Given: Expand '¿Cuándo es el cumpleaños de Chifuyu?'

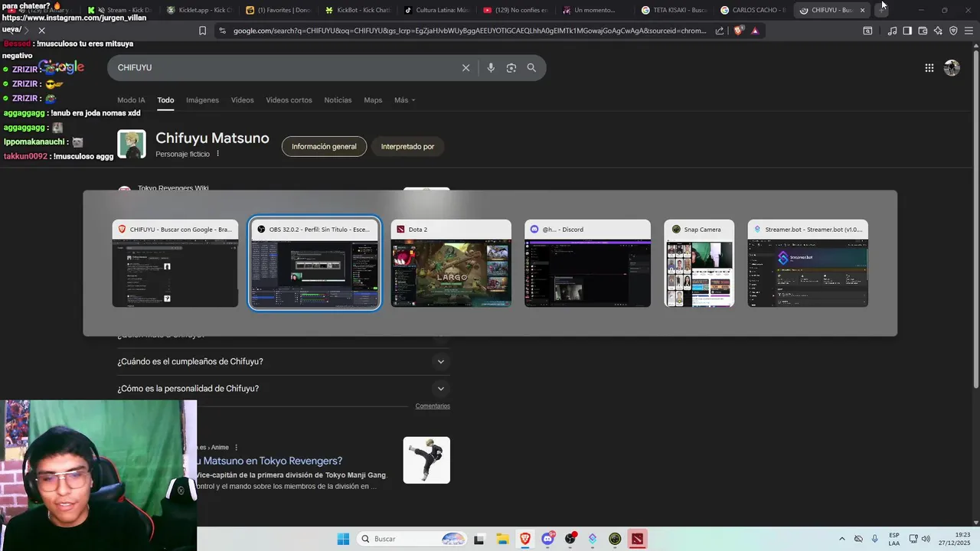Looking at the screenshot, I should [x=283, y=361].
